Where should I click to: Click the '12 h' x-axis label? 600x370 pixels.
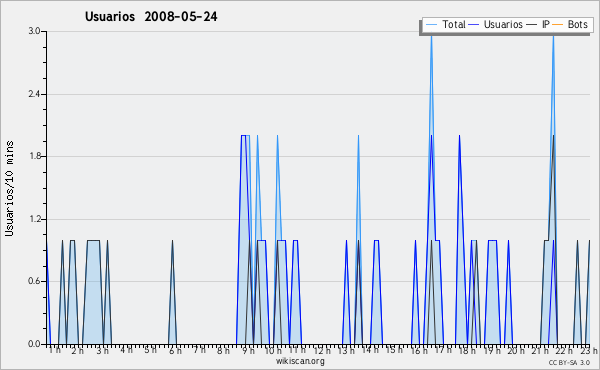[322, 351]
